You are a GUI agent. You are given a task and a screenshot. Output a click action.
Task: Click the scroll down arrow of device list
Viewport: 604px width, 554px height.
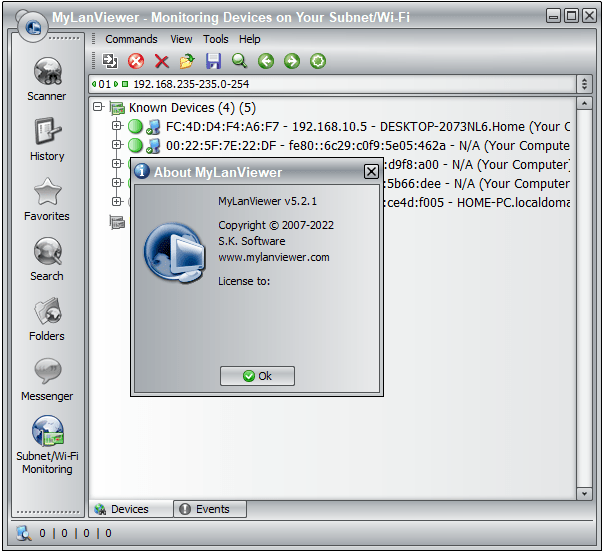click(x=584, y=494)
